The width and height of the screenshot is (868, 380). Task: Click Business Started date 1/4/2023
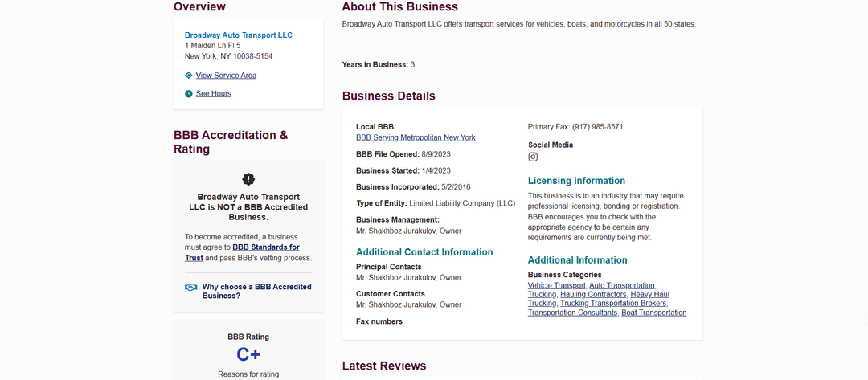[x=436, y=171]
